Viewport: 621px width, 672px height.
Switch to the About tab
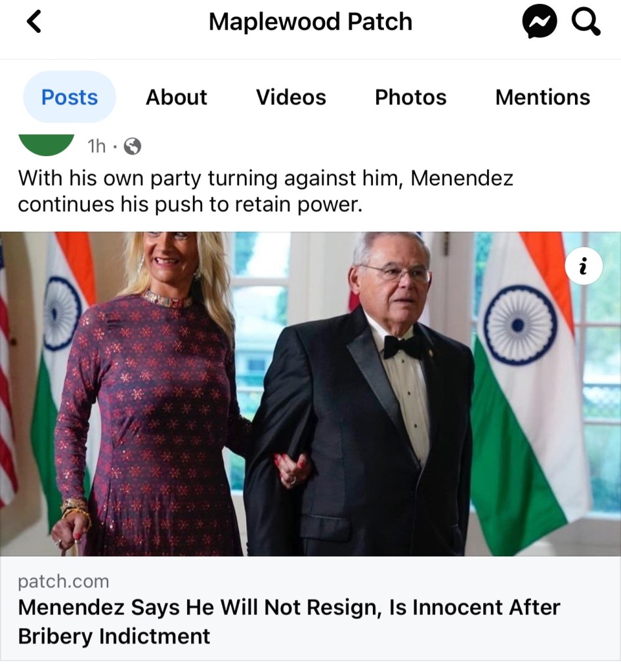[176, 97]
